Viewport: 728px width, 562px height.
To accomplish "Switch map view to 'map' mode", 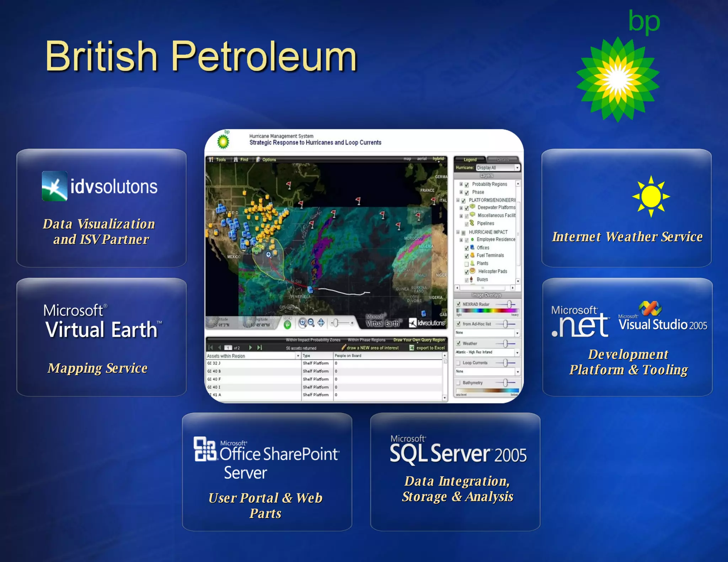I will [407, 158].
